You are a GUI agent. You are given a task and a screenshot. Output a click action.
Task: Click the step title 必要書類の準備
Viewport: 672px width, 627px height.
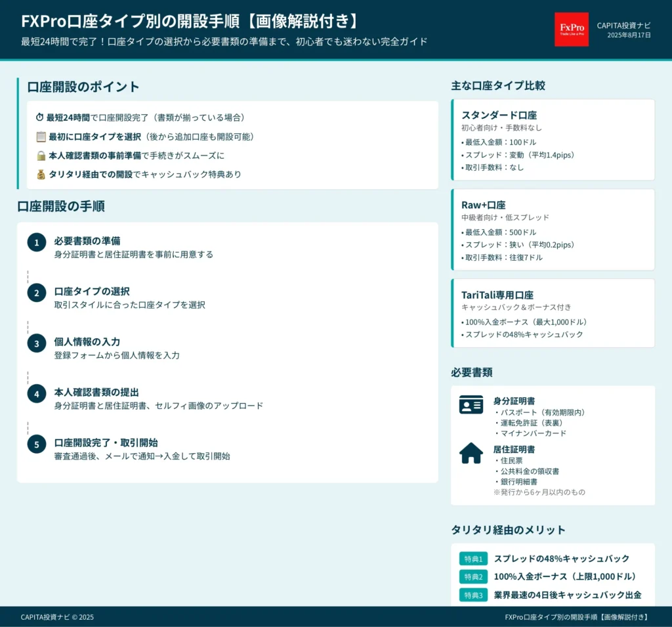click(87, 241)
